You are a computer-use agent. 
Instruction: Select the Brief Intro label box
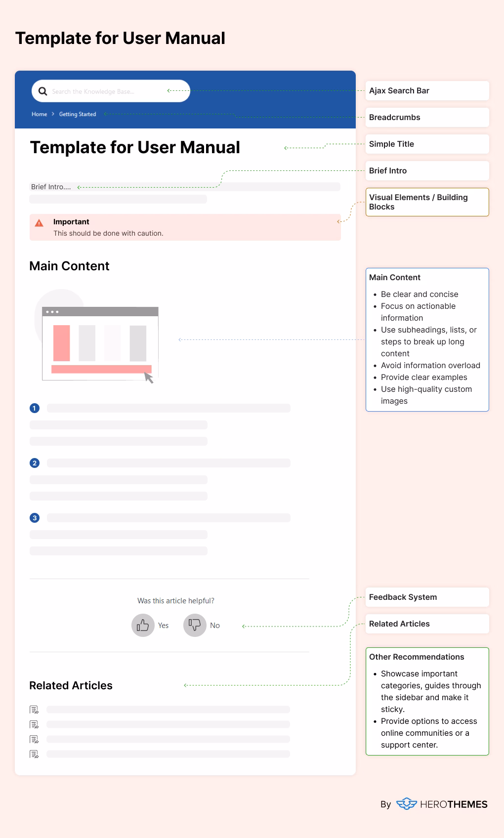pyautogui.click(x=427, y=170)
